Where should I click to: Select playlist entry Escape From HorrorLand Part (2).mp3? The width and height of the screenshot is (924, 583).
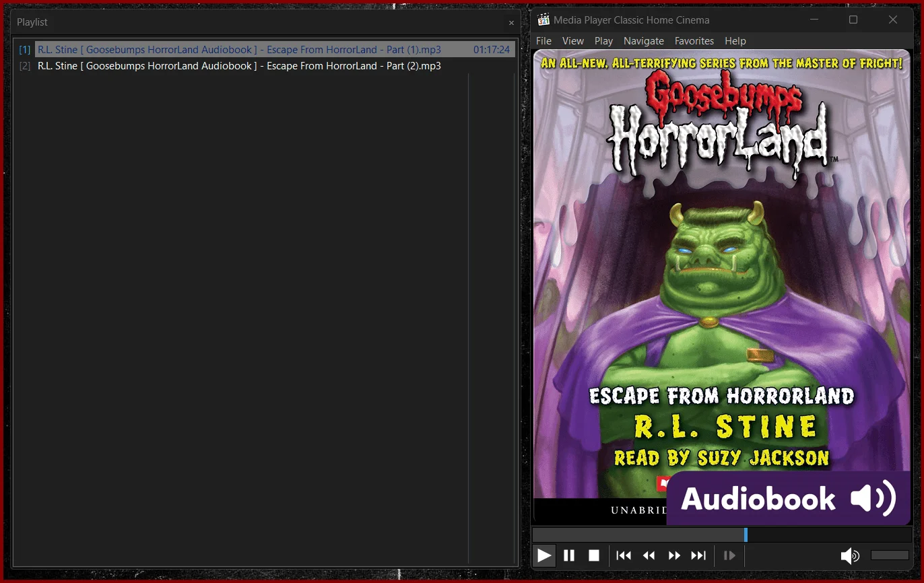[x=265, y=66]
